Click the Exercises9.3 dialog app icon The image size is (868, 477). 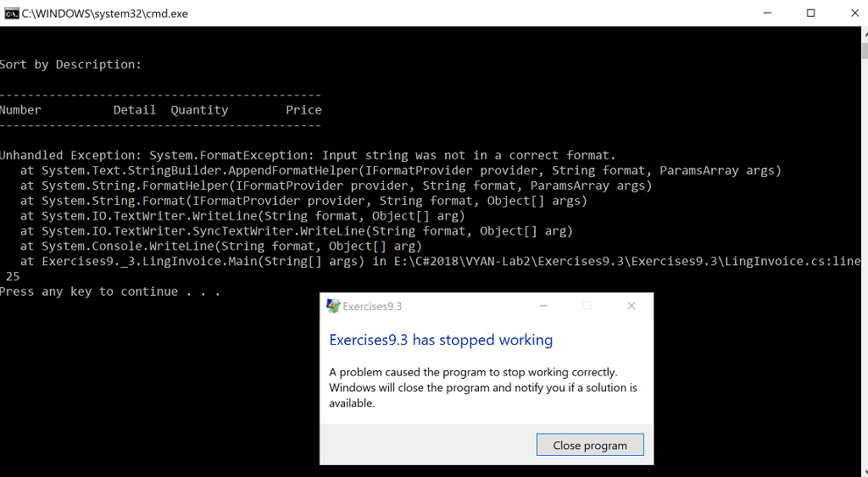click(333, 306)
